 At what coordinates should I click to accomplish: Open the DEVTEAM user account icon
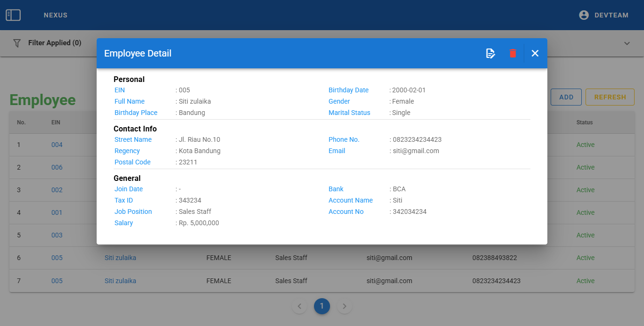point(584,15)
